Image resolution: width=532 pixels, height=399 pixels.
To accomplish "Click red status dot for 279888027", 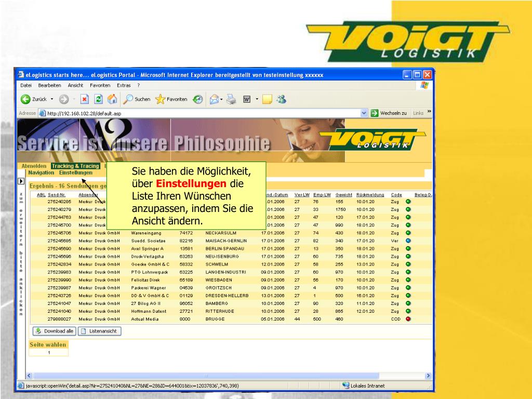I will (408, 319).
